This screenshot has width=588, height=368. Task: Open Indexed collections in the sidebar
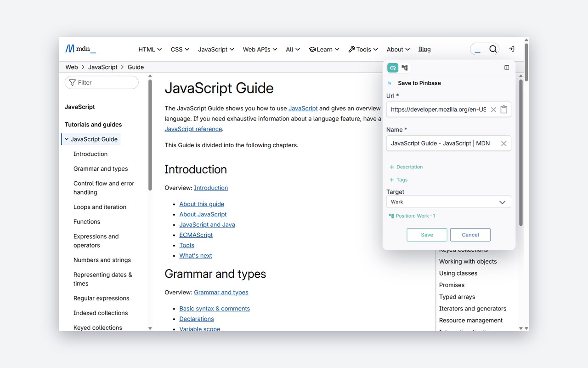tap(101, 313)
